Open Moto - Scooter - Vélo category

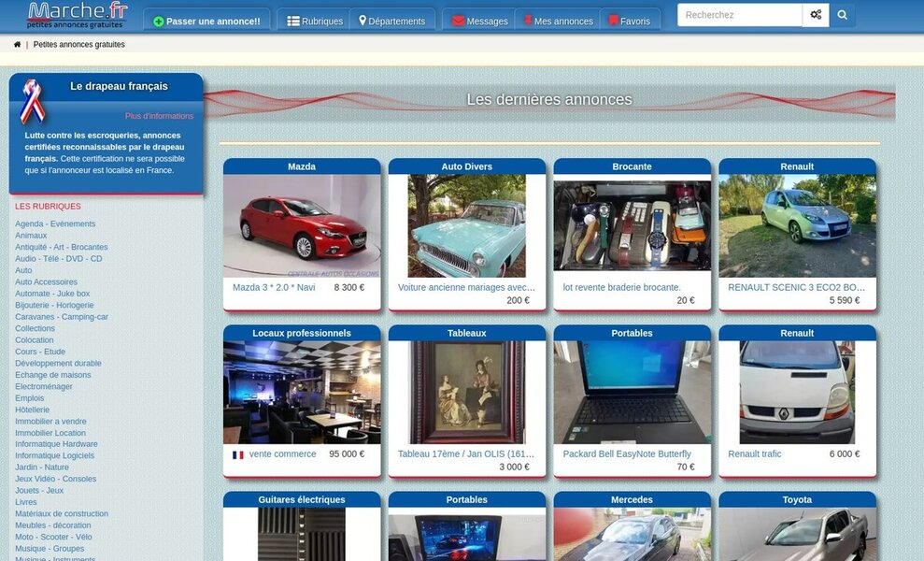[53, 537]
